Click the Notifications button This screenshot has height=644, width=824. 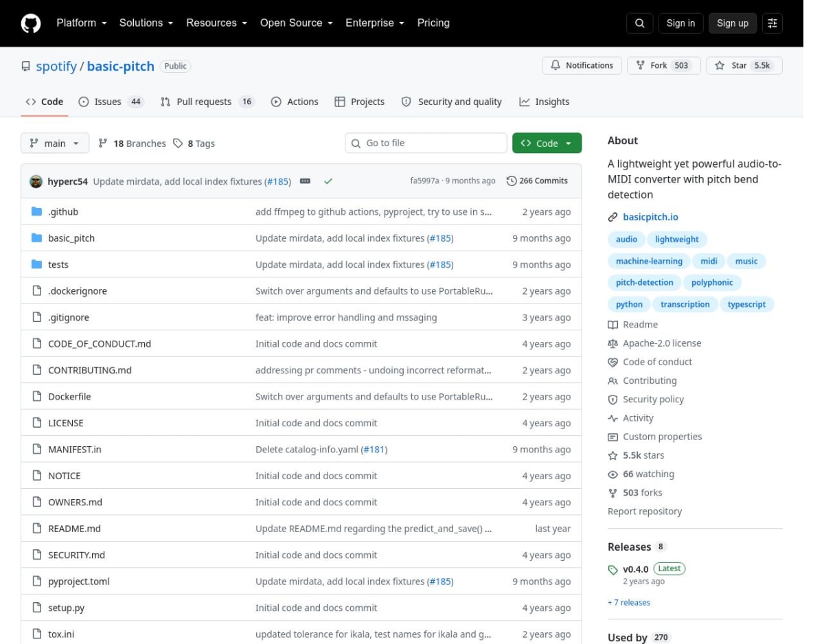pos(582,65)
